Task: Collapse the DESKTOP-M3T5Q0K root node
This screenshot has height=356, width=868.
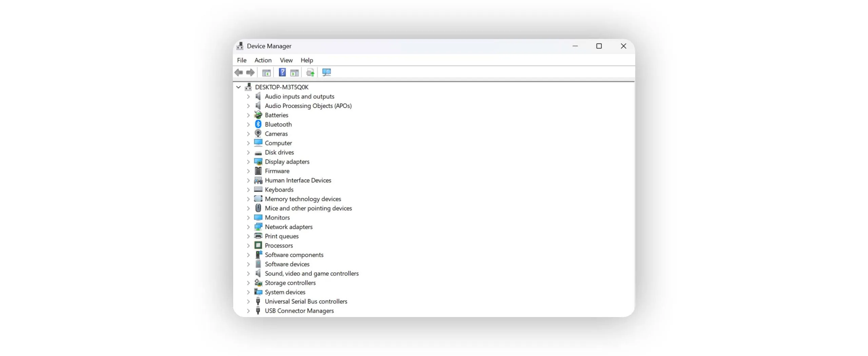Action: (238, 87)
